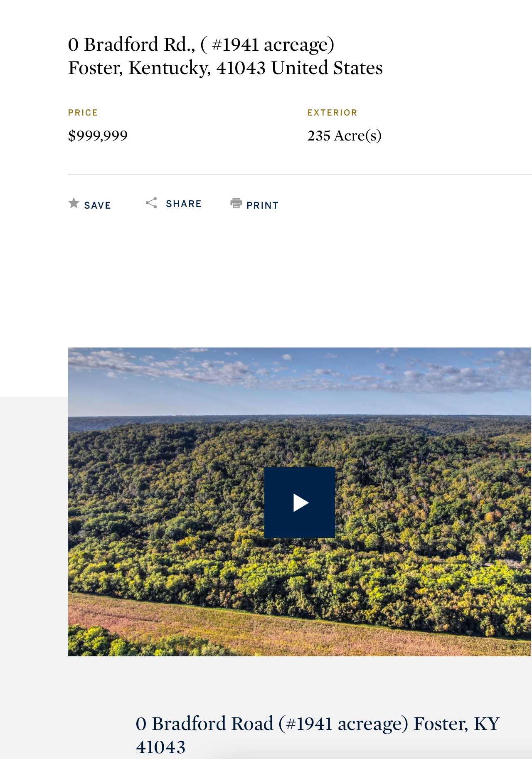Select the SAVE label text

tap(97, 205)
